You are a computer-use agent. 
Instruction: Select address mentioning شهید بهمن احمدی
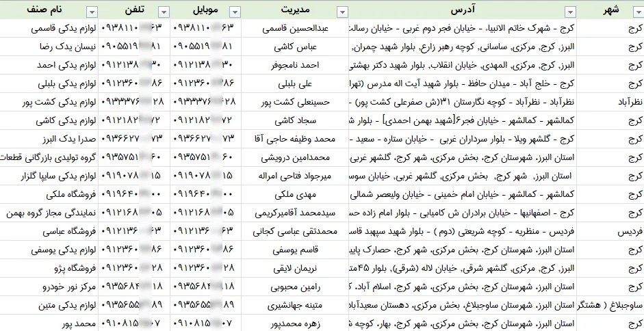coord(463,121)
